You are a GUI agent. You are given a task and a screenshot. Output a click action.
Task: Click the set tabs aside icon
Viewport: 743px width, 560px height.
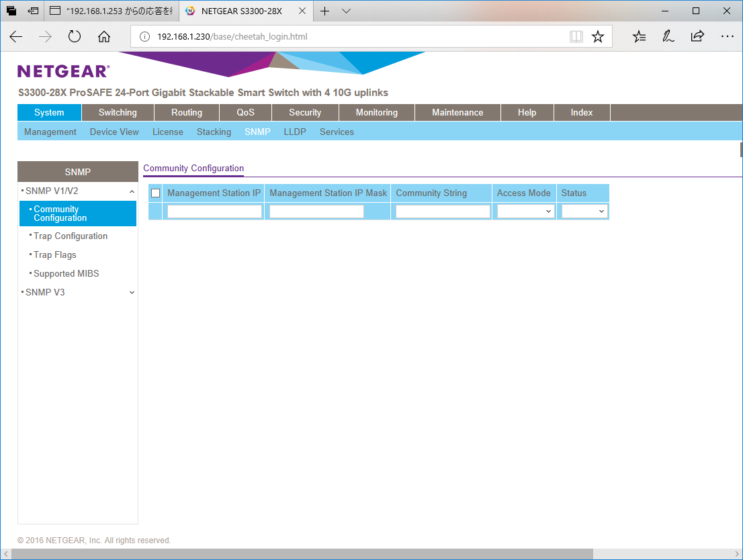point(33,11)
